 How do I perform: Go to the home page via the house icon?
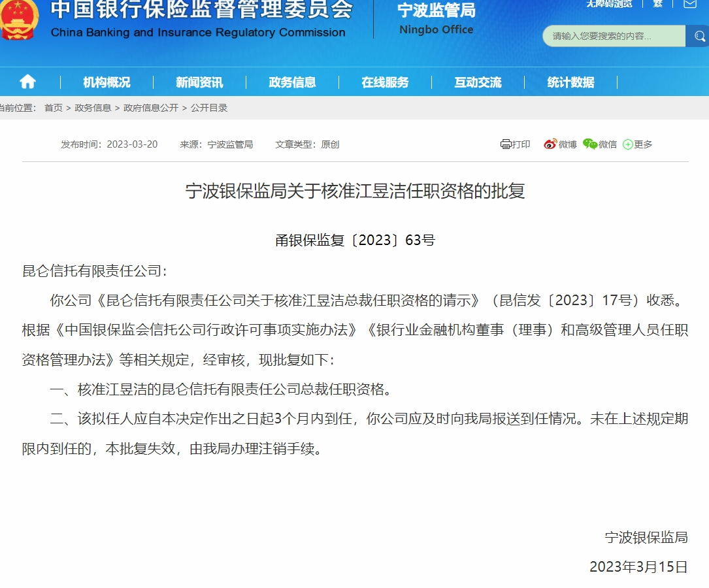(x=27, y=82)
